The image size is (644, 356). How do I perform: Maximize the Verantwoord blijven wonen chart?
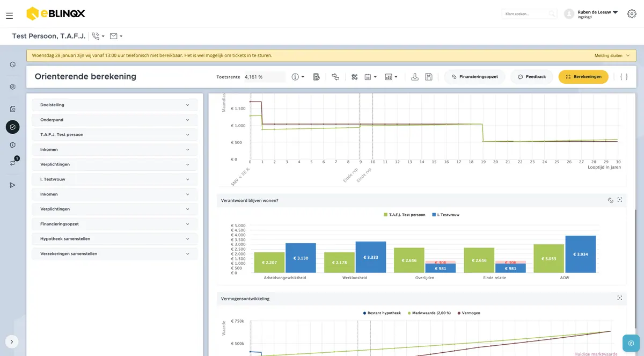click(620, 200)
